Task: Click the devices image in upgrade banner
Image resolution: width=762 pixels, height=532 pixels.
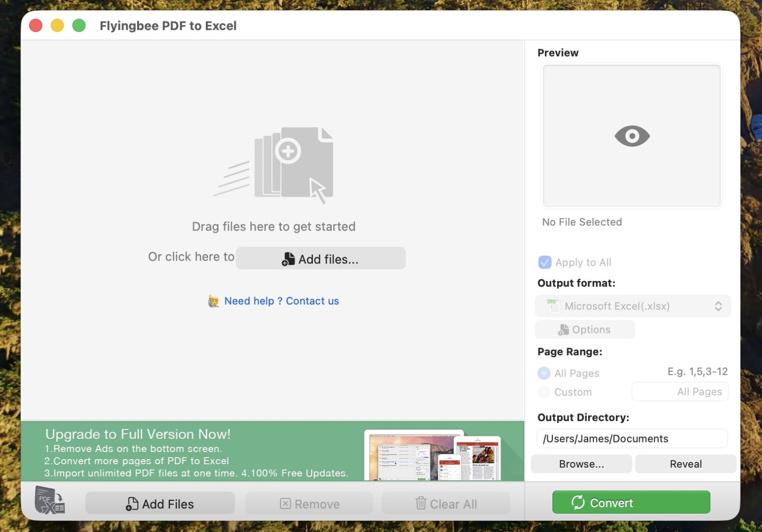Action: [433, 455]
